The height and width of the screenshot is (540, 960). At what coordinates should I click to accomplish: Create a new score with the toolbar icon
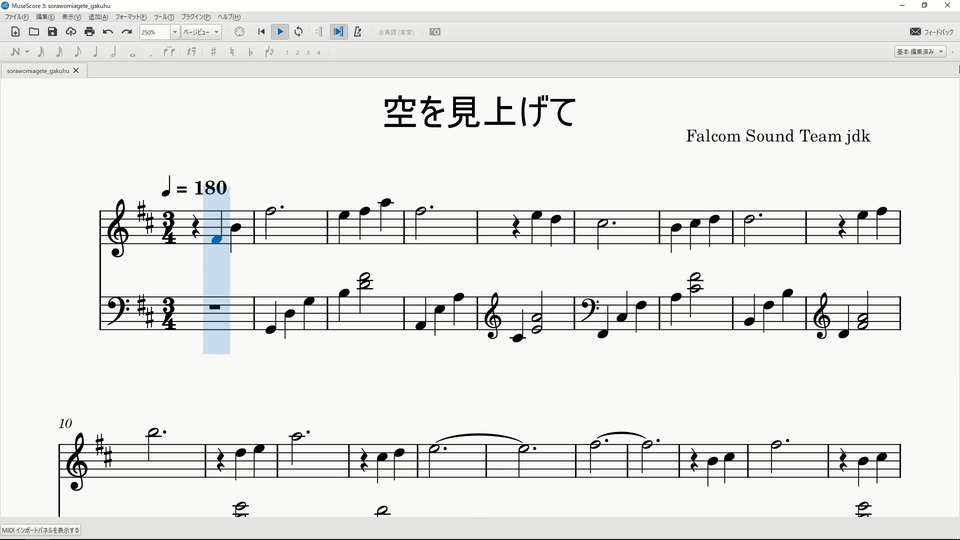pyautogui.click(x=15, y=32)
